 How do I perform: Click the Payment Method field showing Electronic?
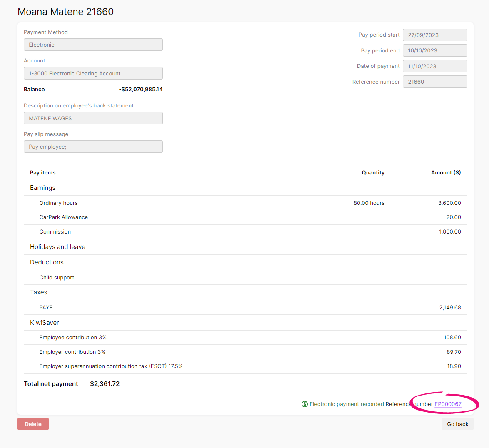tap(93, 45)
